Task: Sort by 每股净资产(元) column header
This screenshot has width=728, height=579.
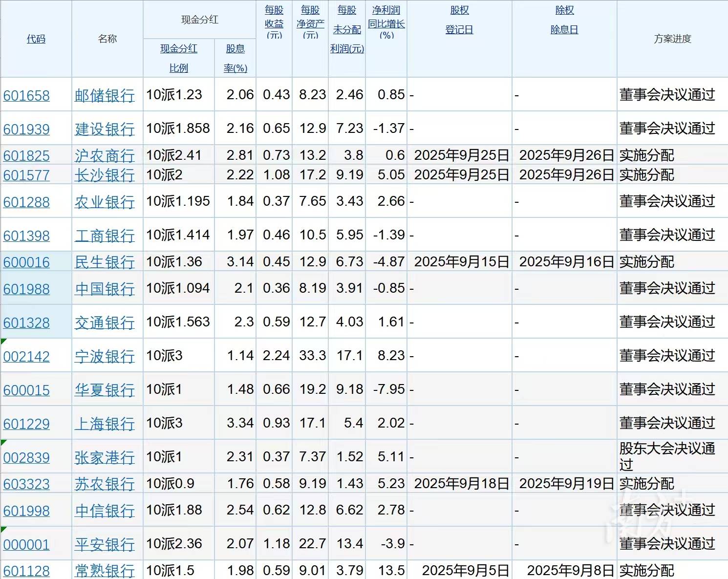Action: [310, 22]
